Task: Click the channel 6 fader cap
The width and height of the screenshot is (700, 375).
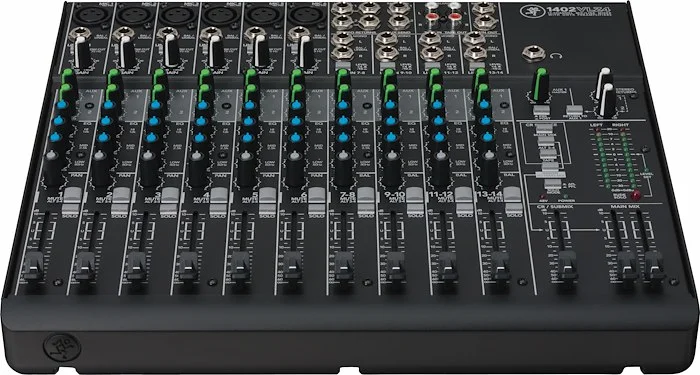Action: click(293, 266)
